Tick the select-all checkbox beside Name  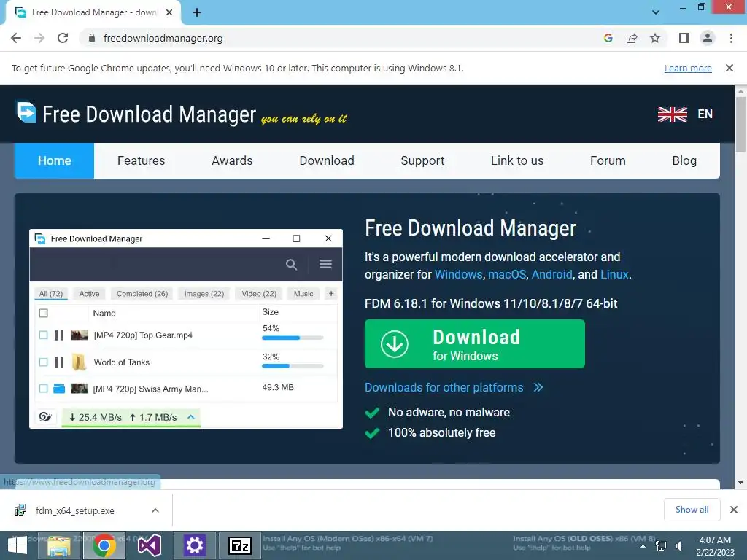[x=43, y=314]
